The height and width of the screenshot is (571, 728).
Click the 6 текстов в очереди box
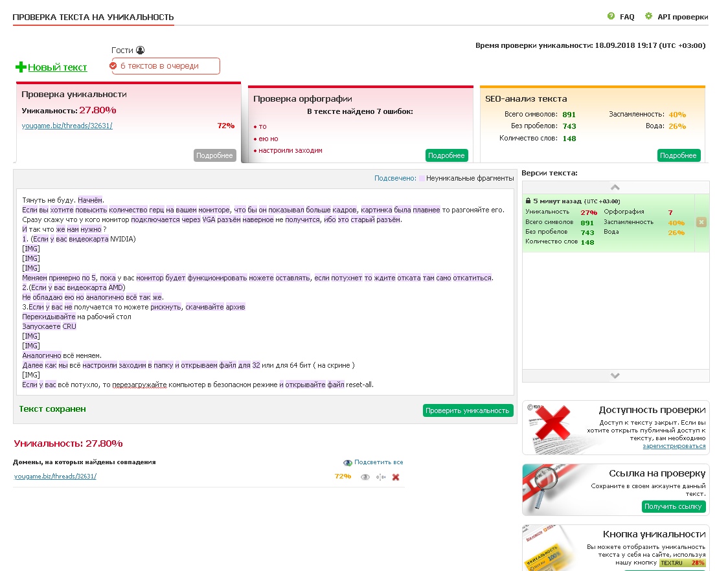pos(165,65)
